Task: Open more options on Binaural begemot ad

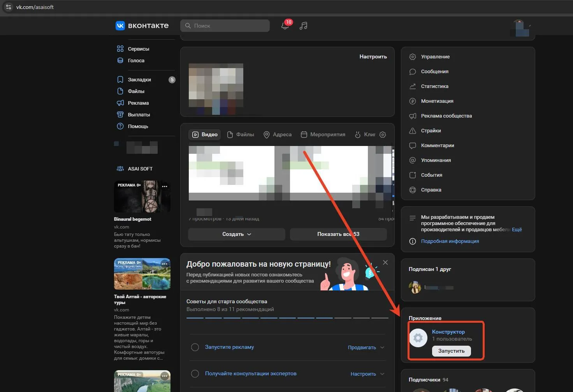Action: 165,186
